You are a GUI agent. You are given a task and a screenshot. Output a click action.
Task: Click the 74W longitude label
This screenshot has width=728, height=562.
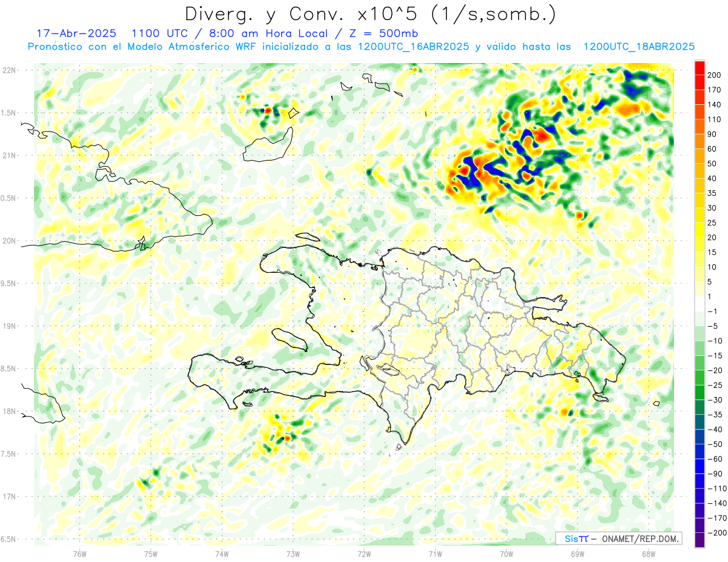click(x=222, y=554)
